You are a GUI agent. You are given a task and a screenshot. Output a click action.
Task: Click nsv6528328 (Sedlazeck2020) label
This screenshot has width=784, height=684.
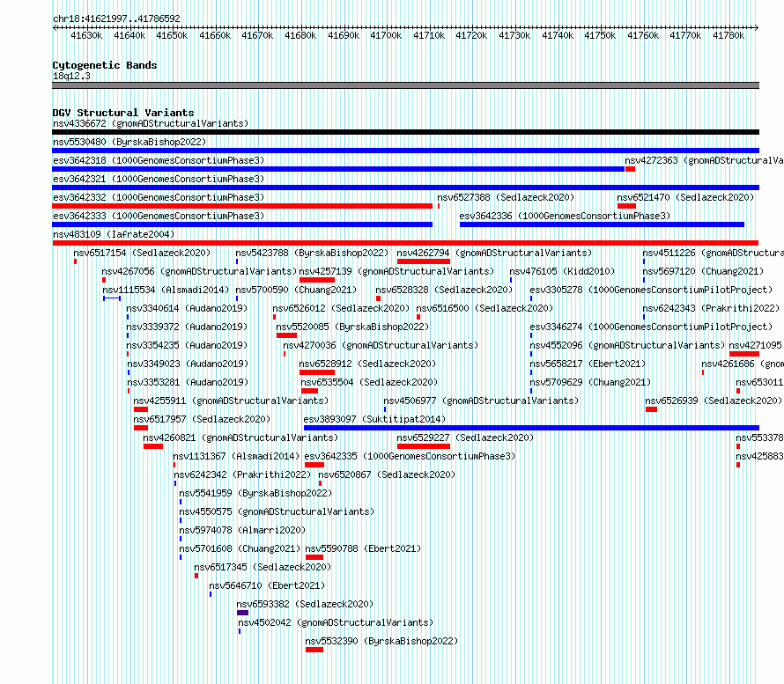coord(444,290)
